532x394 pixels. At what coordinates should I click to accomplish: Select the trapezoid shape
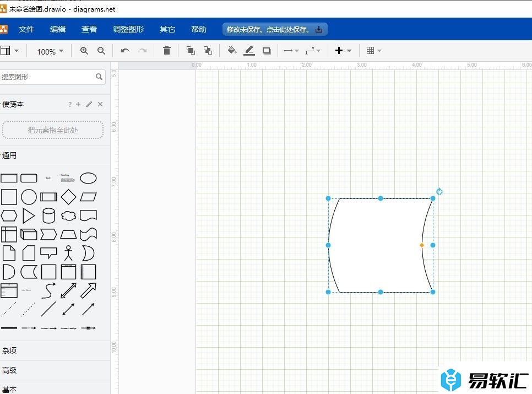pos(68,234)
